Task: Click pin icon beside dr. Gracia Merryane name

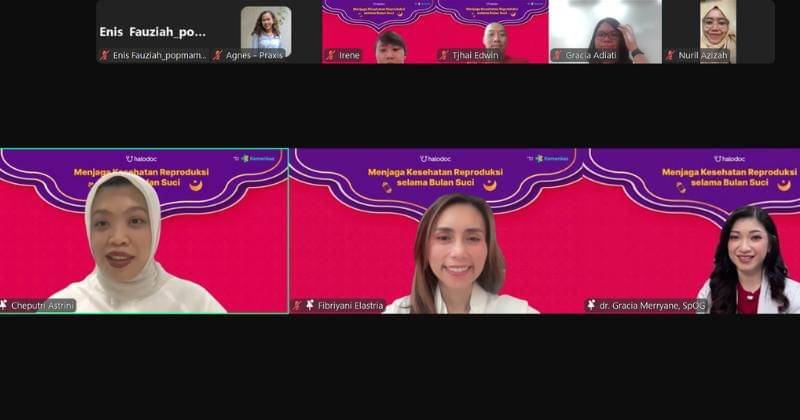Action: pyautogui.click(x=590, y=305)
